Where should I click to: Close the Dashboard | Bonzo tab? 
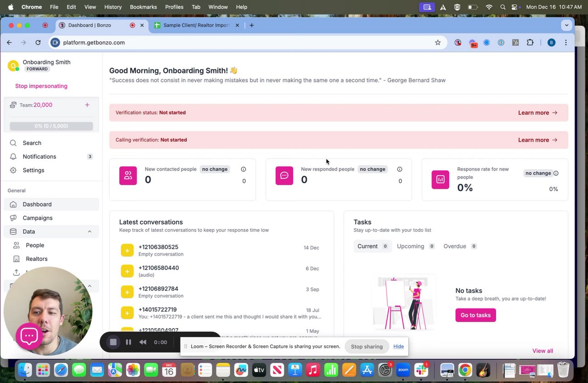[142, 25]
